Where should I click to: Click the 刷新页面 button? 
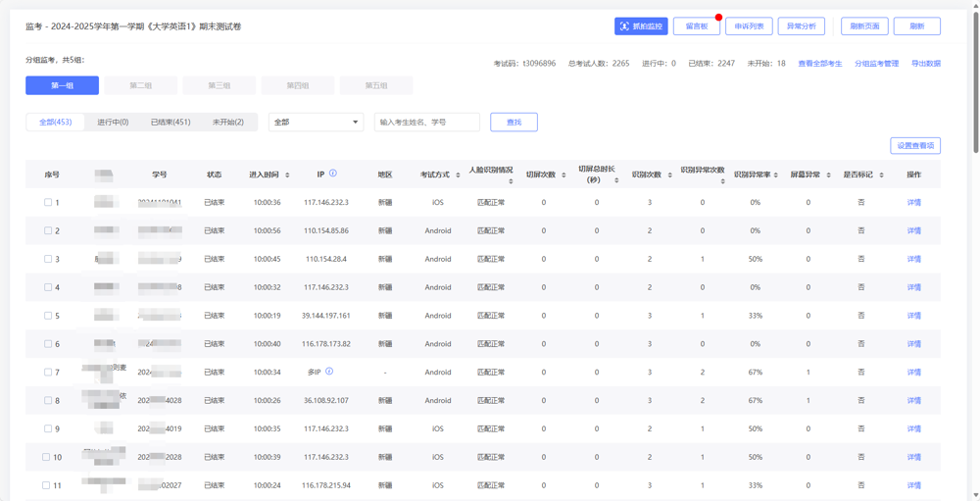(x=865, y=26)
